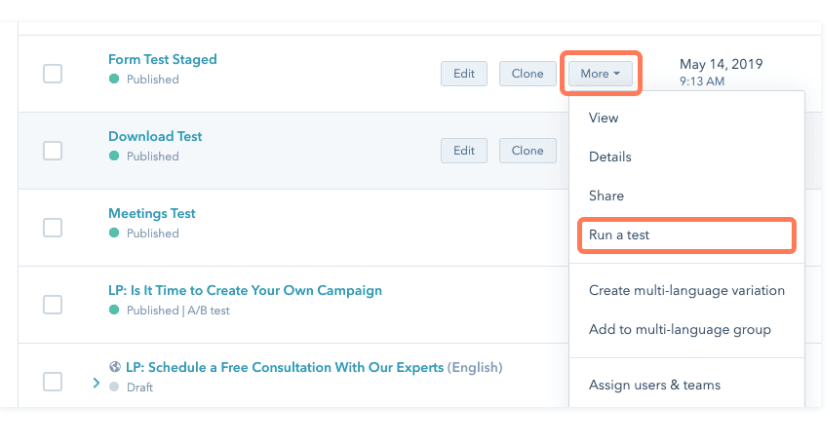Select Add to multi-language group
The height and width of the screenshot is (429, 830).
point(680,329)
